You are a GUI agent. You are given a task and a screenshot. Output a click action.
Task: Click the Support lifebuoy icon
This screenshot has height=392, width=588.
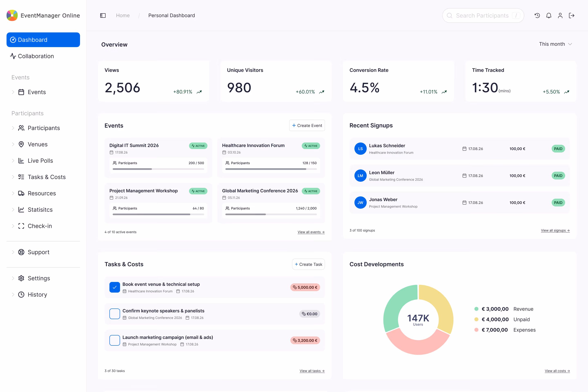pyautogui.click(x=21, y=252)
